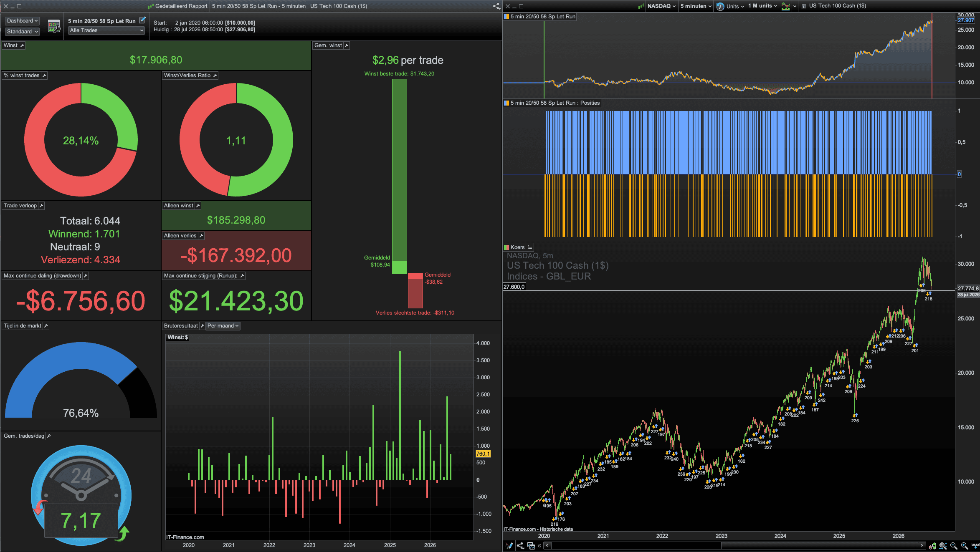Select the 1 M units menu

[762, 6]
